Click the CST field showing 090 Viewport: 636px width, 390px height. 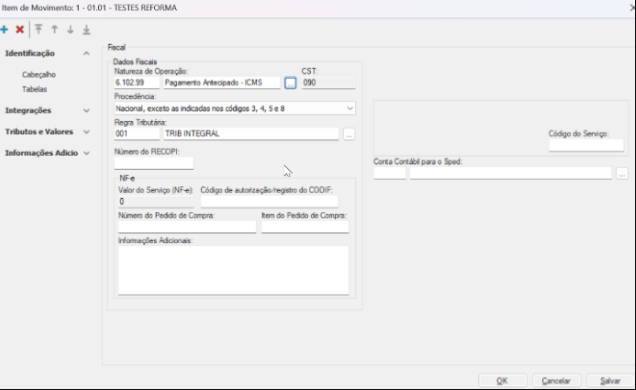tap(329, 83)
